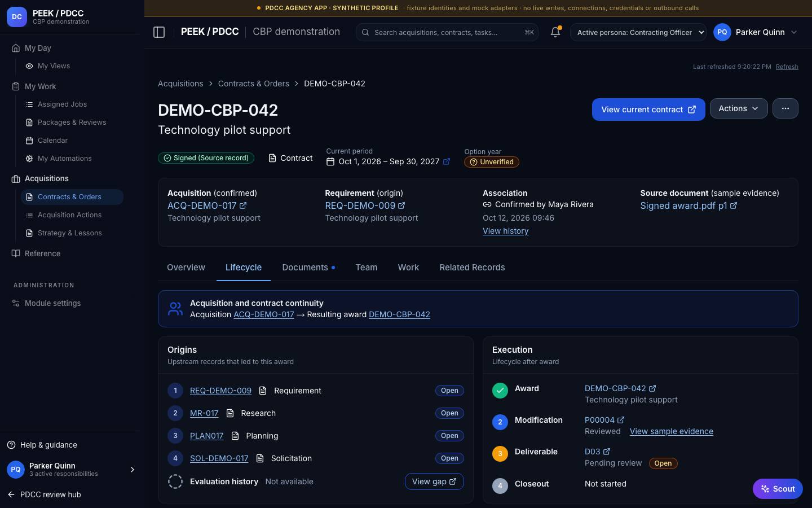Viewport: 812px width, 508px height.
Task: Open the MR-017 research link
Action: coord(204,413)
